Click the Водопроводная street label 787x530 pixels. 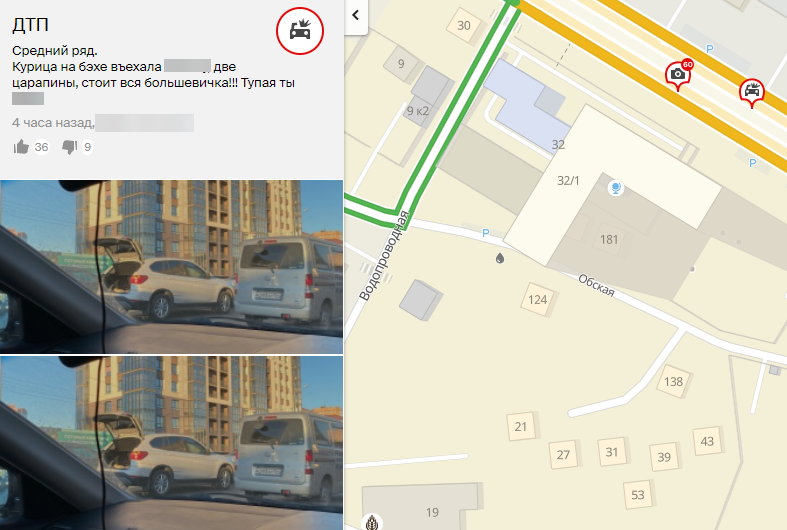385,256
